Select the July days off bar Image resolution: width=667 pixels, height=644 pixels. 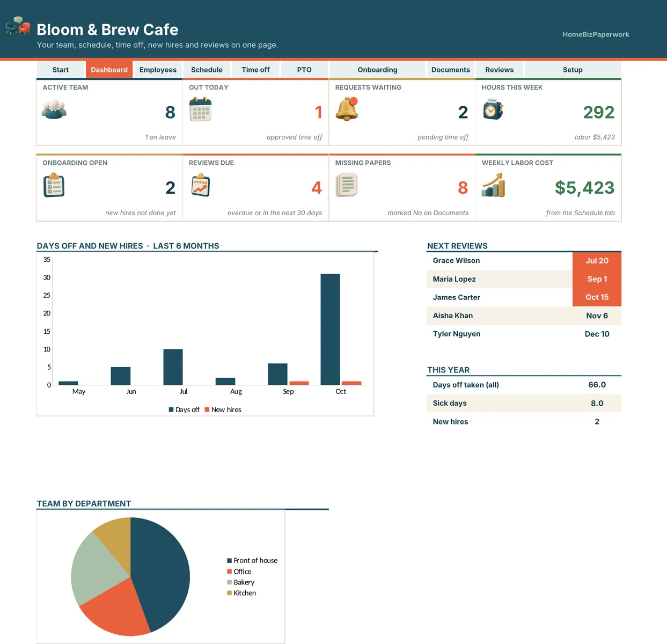click(173, 367)
